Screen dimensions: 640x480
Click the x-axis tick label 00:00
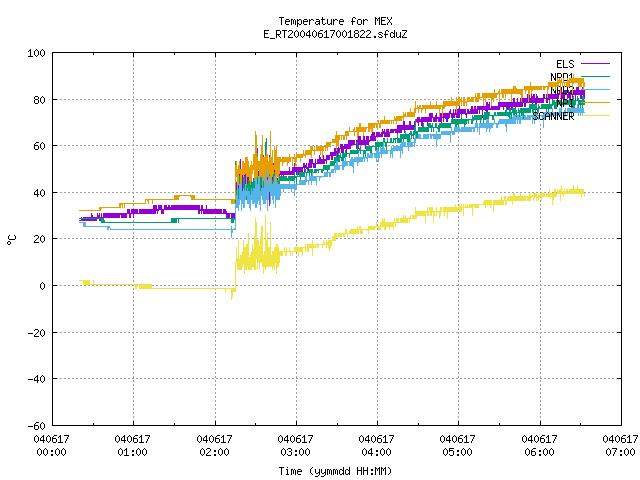coord(51,452)
